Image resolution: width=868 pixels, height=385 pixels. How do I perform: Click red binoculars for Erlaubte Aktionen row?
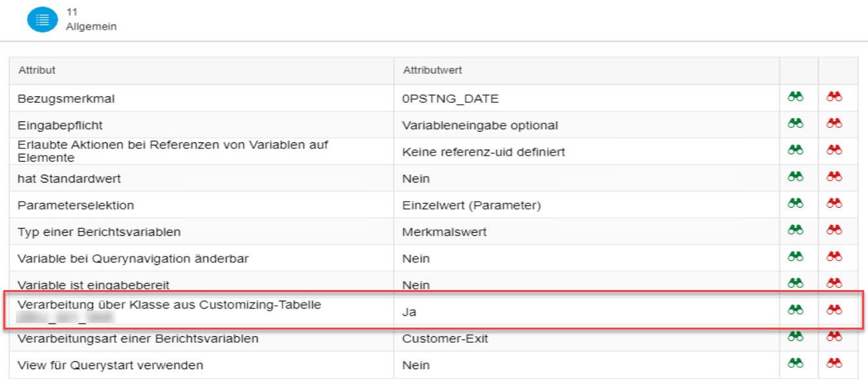point(835,150)
